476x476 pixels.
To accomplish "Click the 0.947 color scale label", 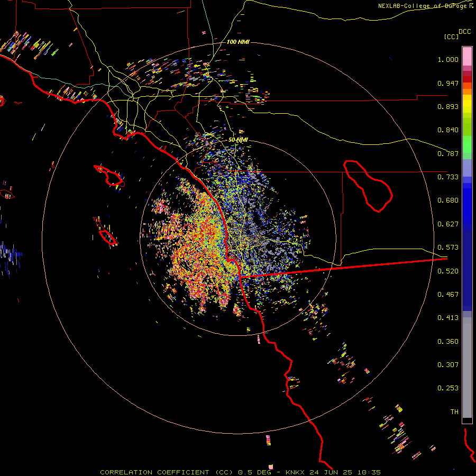I will 448,83.
